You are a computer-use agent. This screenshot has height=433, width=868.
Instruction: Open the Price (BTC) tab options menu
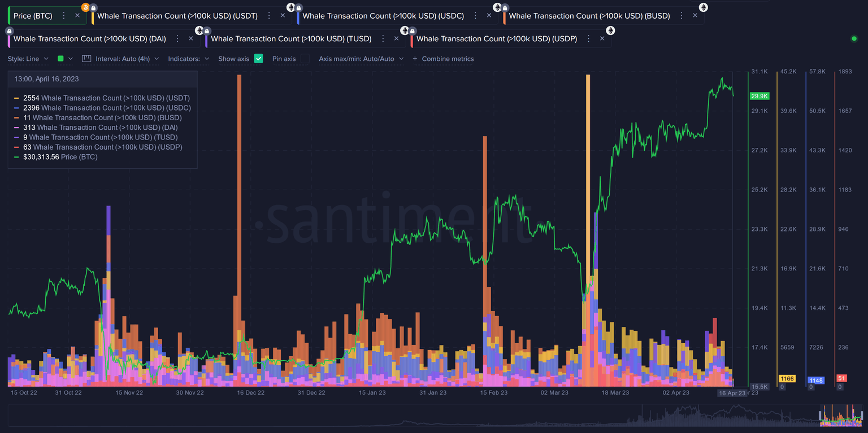point(65,15)
